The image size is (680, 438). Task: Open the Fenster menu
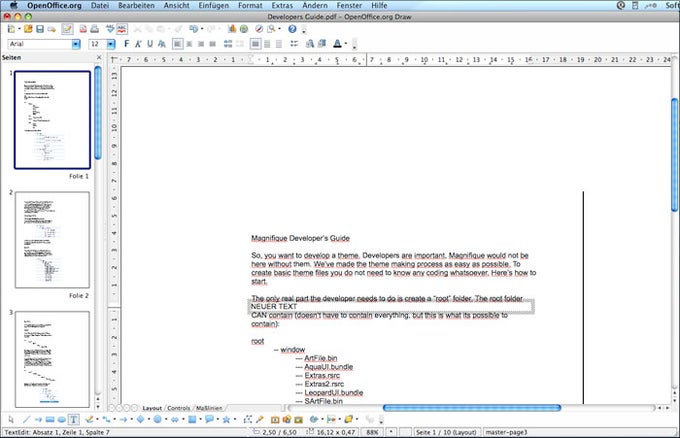349,6
